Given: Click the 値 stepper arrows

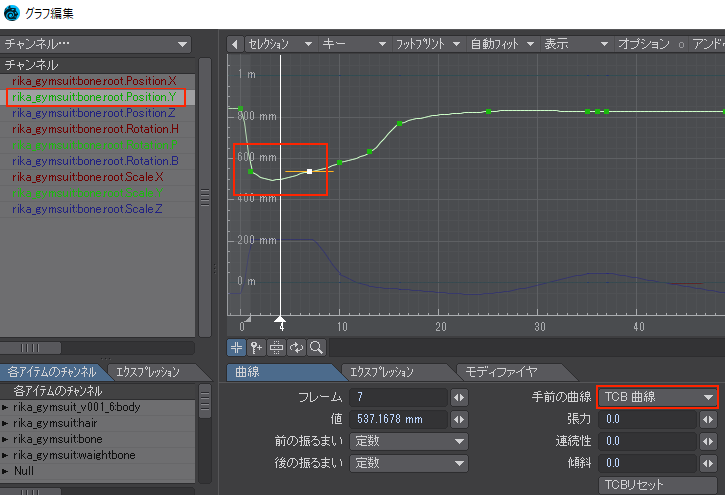Looking at the screenshot, I should tap(459, 419).
